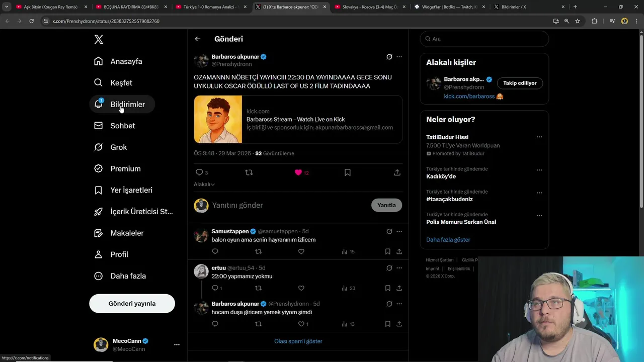
Task: Click the Gönderi yayınla button
Action: (x=132, y=304)
